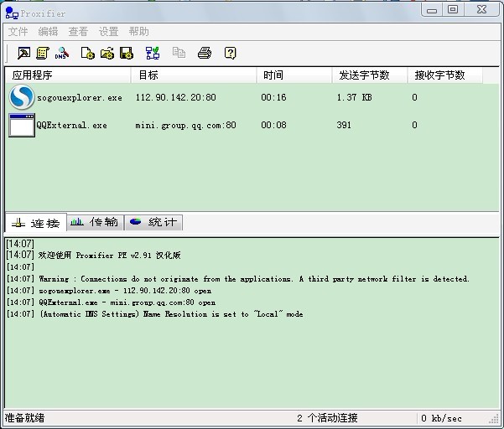Image resolution: width=504 pixels, height=429 pixels.
Task: Sort by 目标 column header
Action: (194, 75)
